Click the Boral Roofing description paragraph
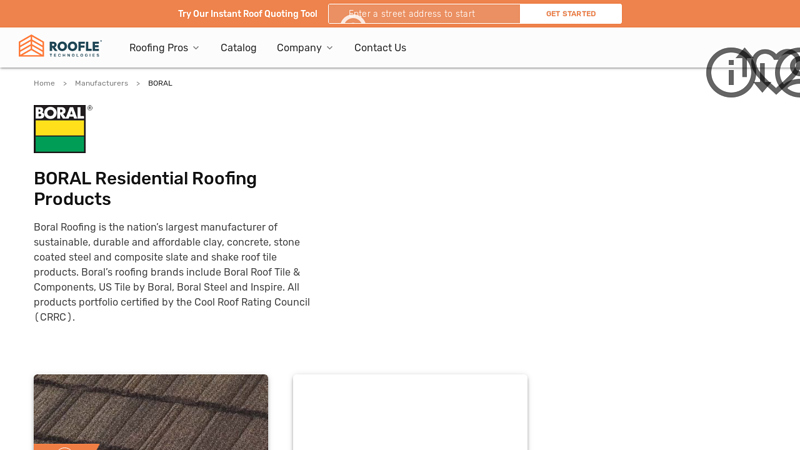 click(172, 272)
